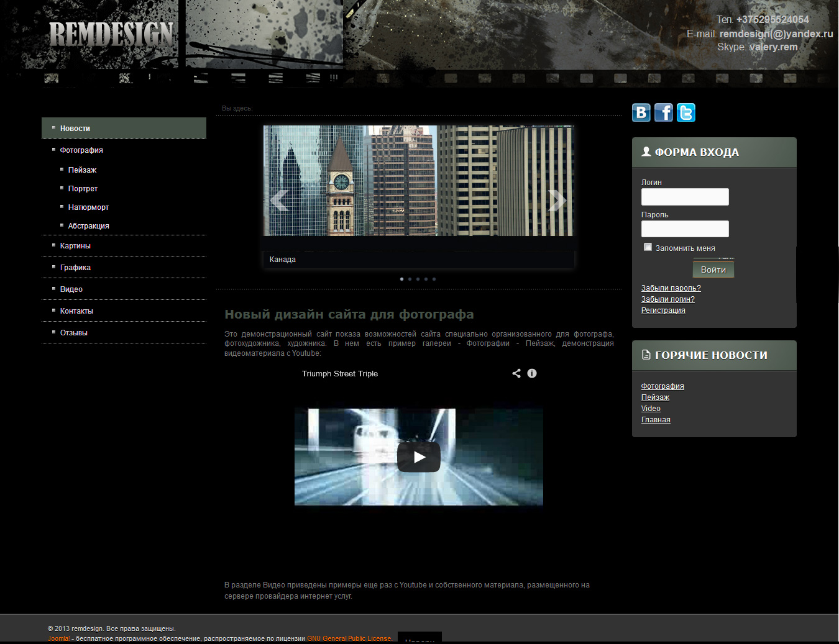Viewport: 839px width, 644px height.
Task: Open 'Отзывы' menu item
Action: tap(74, 333)
